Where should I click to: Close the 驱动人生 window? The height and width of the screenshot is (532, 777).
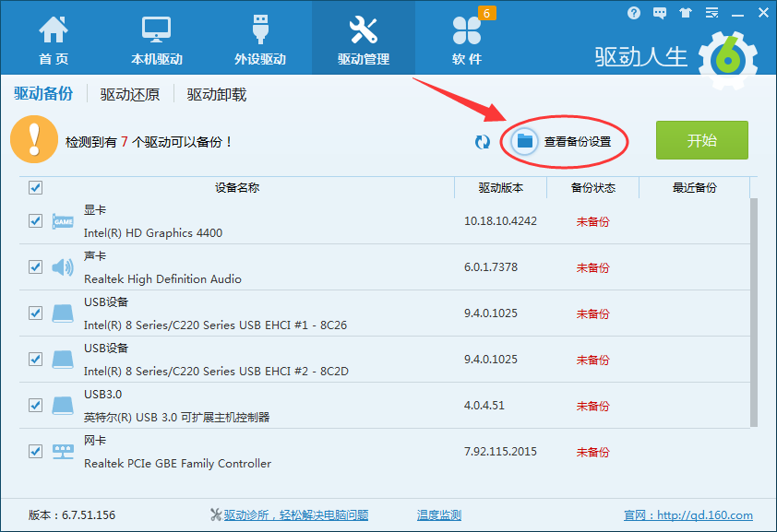763,13
